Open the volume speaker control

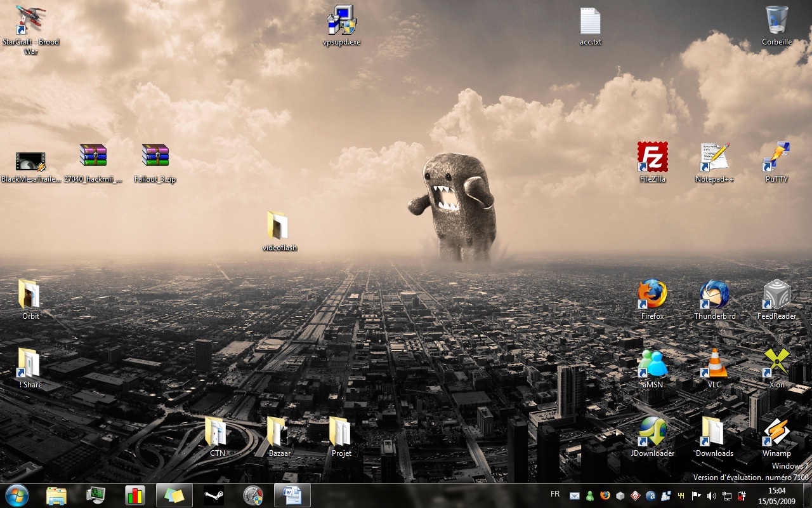pos(711,496)
